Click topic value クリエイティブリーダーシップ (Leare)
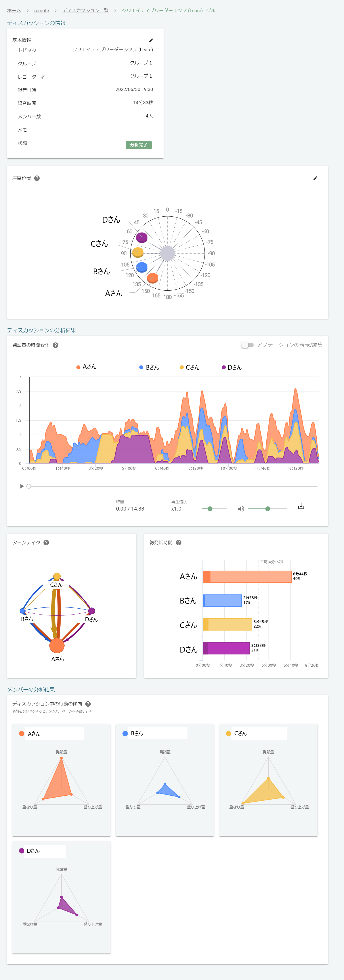 click(113, 49)
